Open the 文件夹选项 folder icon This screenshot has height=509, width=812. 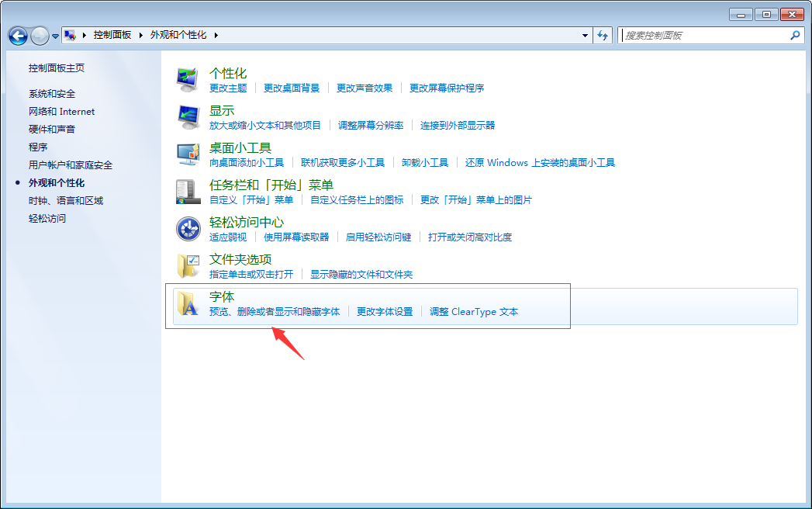(x=188, y=266)
